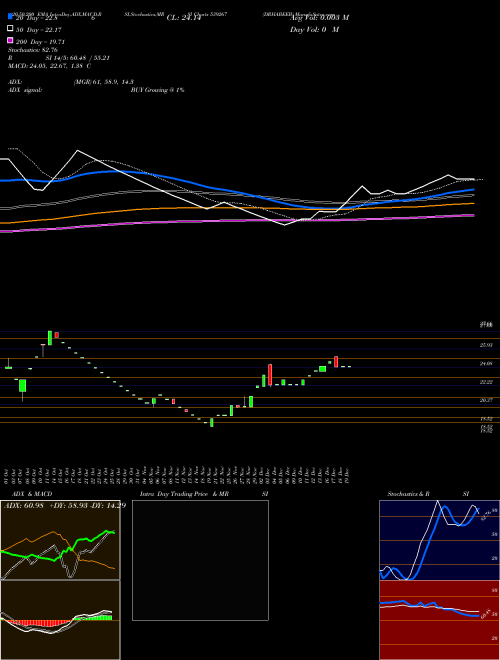
Task: Click the 'Intra Day Trading Price & MR' title
Action: pos(184,494)
